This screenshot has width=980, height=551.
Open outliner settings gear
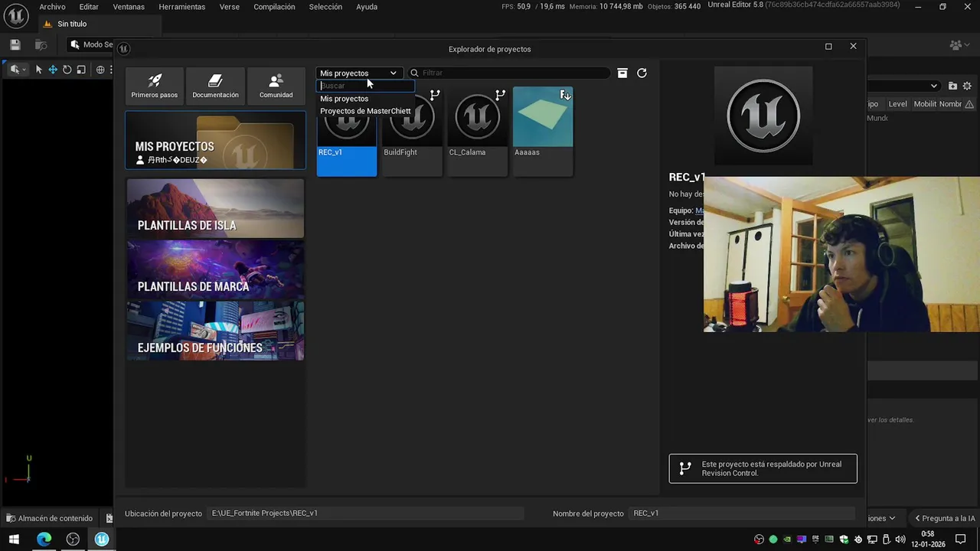point(967,86)
